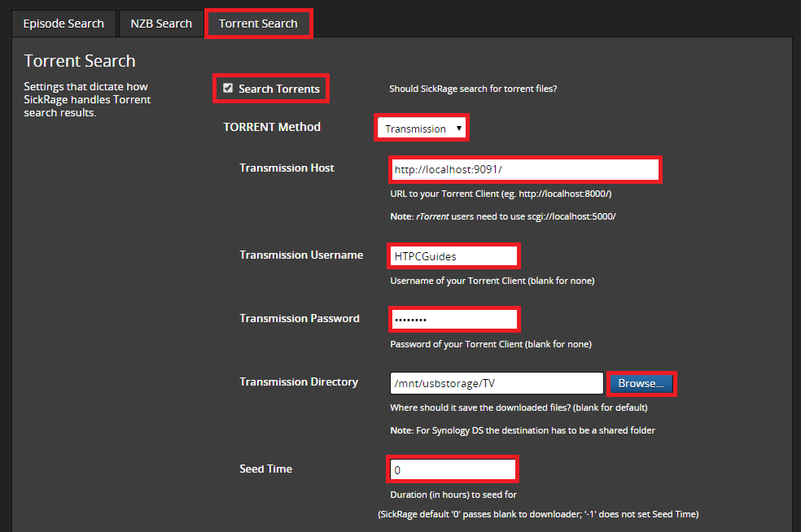Click the 'Transmission Username' label
This screenshot has height=532, width=801.
[x=301, y=255]
